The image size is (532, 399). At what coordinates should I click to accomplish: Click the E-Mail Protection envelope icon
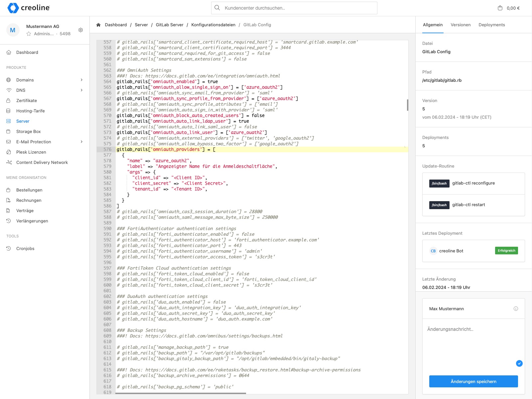click(9, 142)
